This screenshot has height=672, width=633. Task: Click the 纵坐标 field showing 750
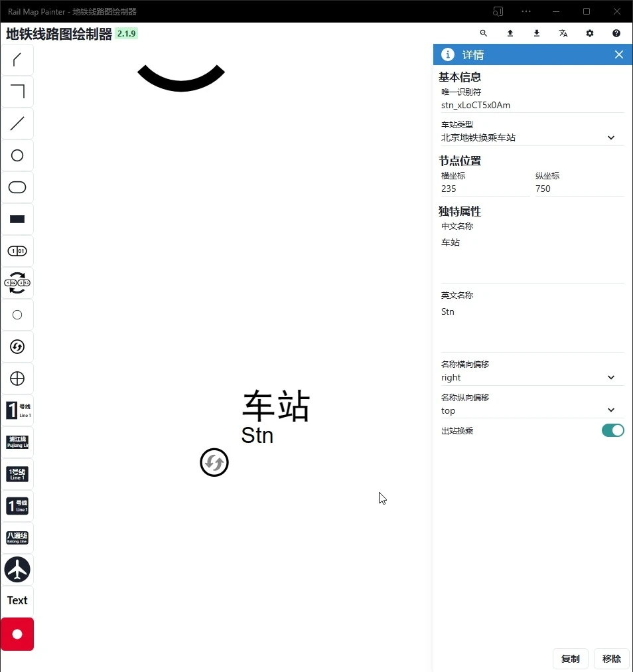579,189
